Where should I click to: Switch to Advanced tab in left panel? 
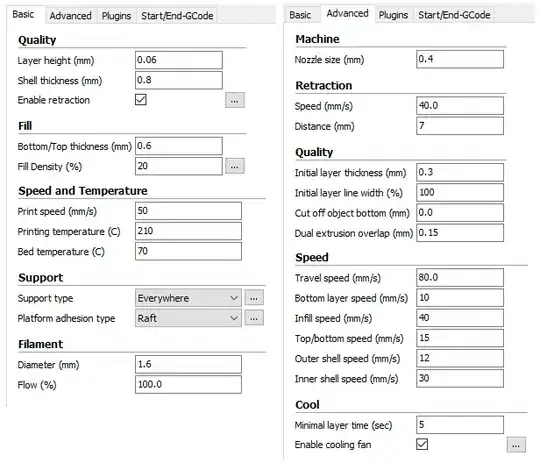[x=71, y=16]
